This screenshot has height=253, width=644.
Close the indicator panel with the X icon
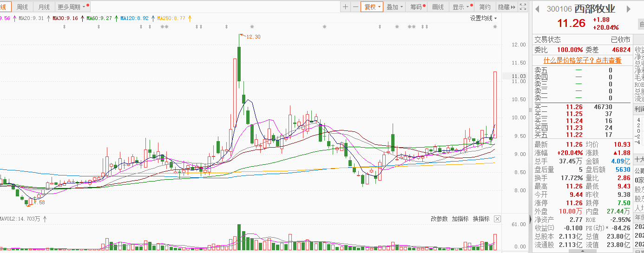(x=497, y=219)
